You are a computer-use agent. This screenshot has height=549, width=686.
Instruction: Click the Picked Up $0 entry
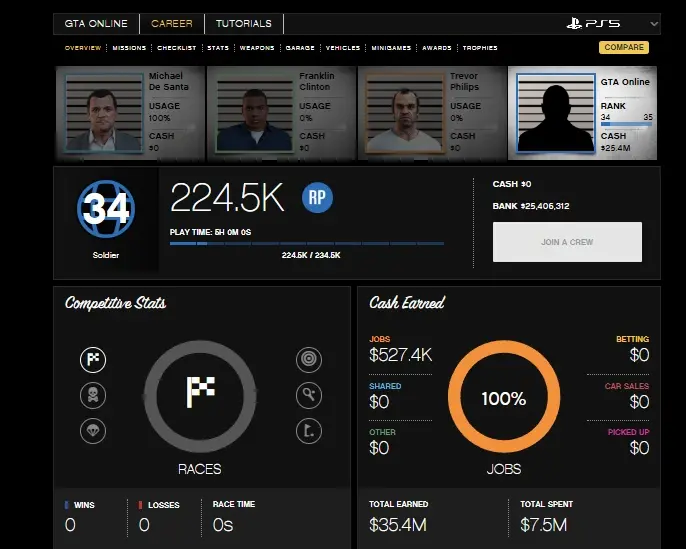[629, 442]
